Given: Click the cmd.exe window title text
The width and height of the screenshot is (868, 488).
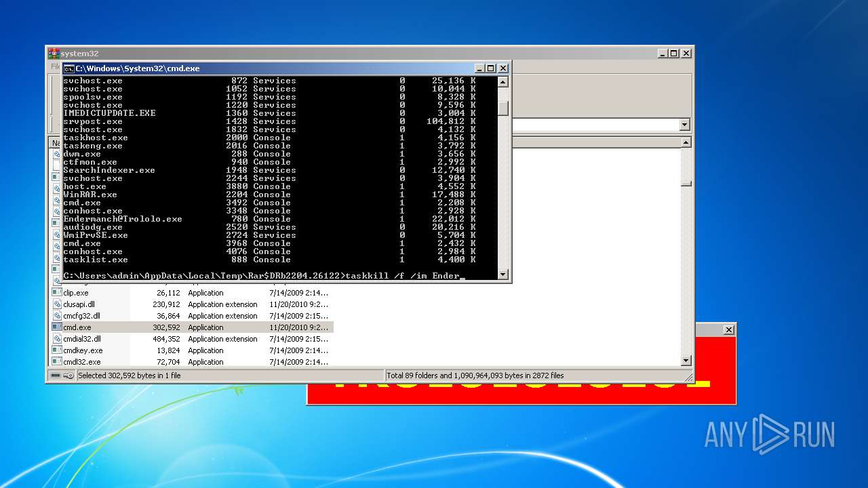Looking at the screenshot, I should [x=138, y=68].
